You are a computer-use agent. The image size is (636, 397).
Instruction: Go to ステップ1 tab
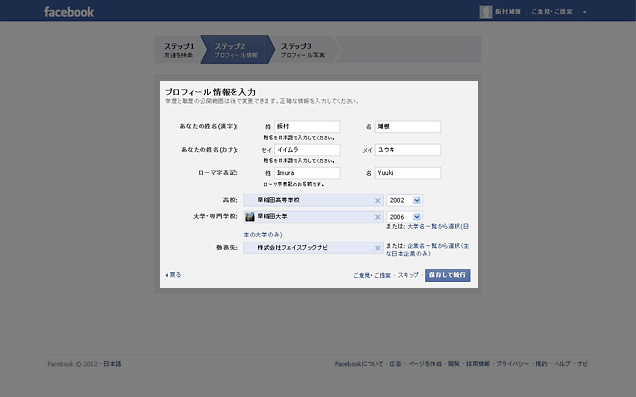coord(178,49)
